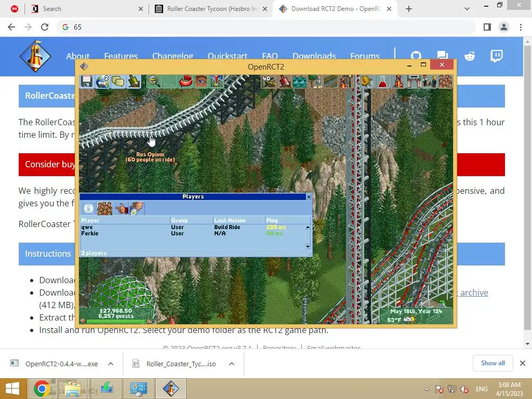Open the Twitch icon link
This screenshot has height=399, width=532.
496,56
